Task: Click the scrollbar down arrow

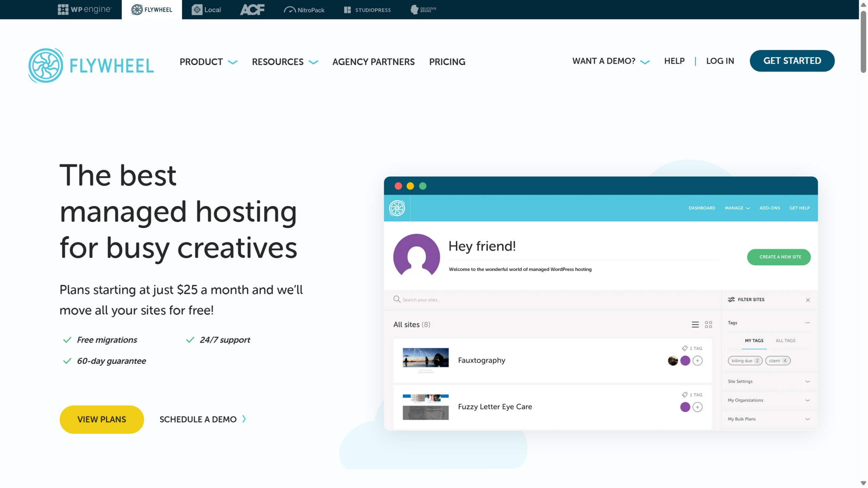Action: coord(863,483)
